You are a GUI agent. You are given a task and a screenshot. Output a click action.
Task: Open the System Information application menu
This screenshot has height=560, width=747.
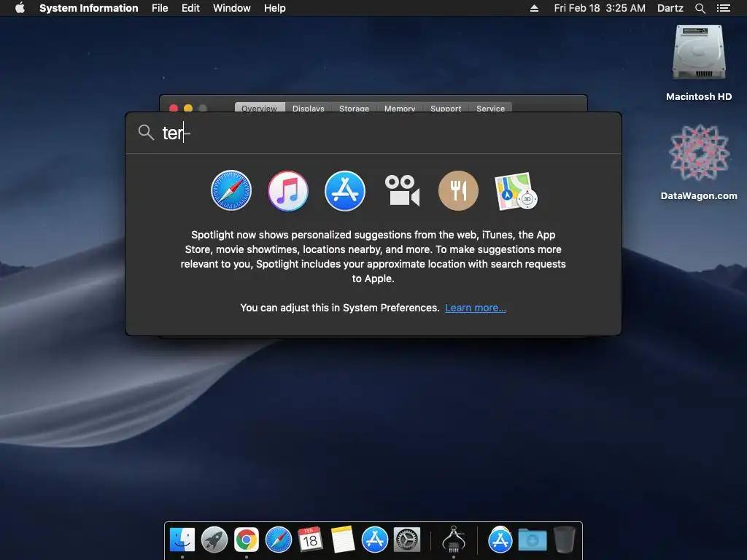[88, 8]
